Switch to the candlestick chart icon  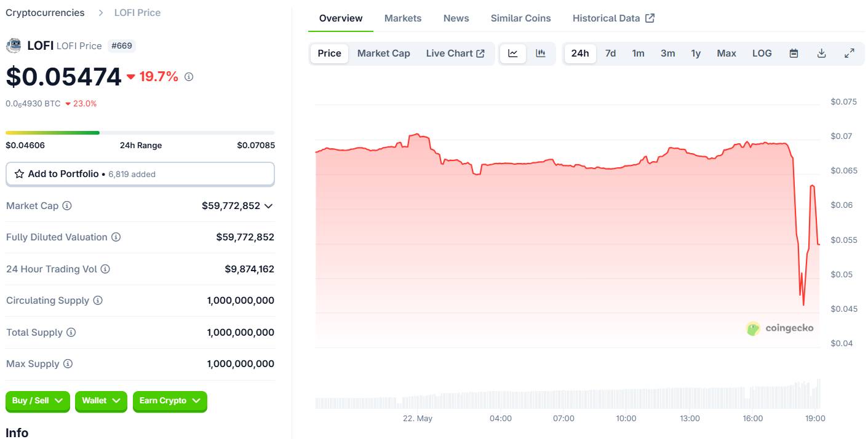click(x=541, y=53)
